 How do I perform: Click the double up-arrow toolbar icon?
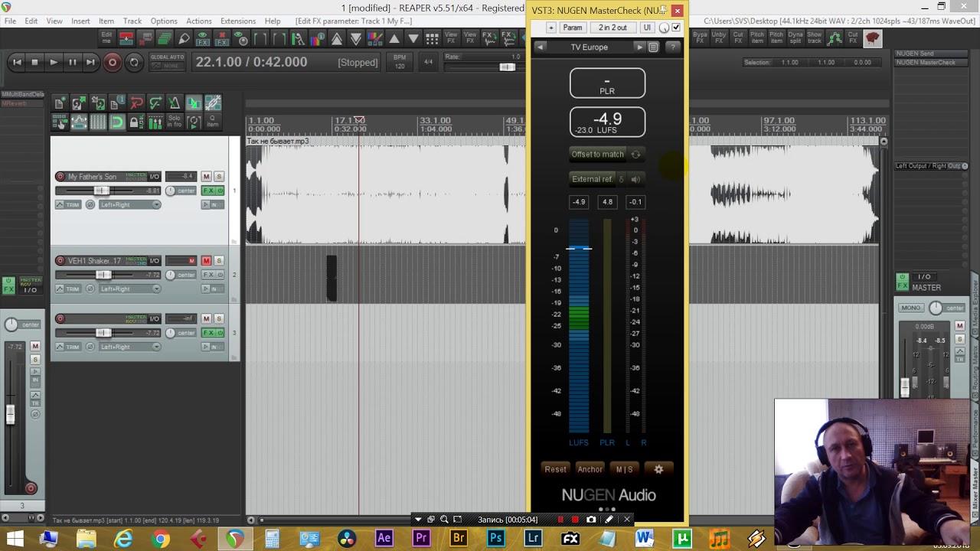(x=337, y=37)
